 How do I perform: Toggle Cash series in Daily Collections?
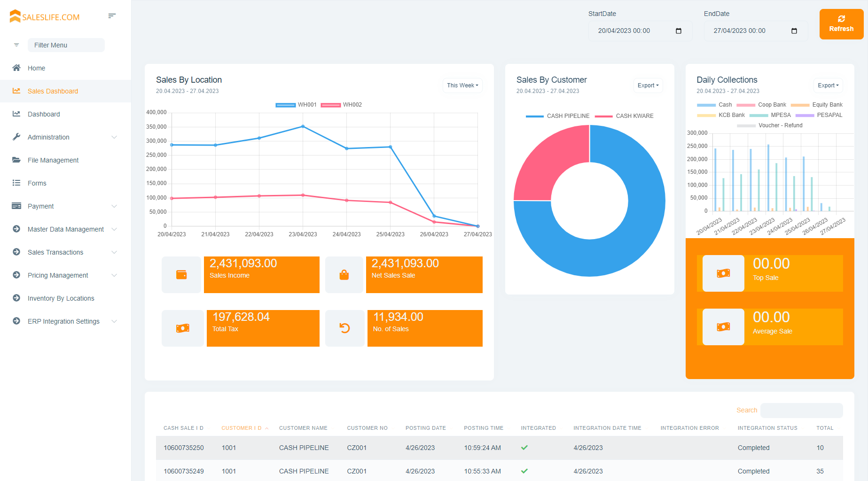point(714,105)
